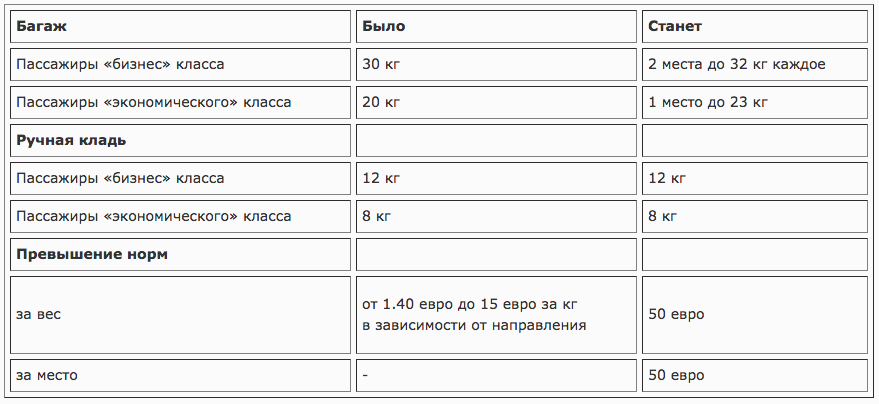The image size is (879, 404).
Task: Click 'Пассажиры «бизнес» класса' under 'Багаж'
Action: click(x=181, y=64)
